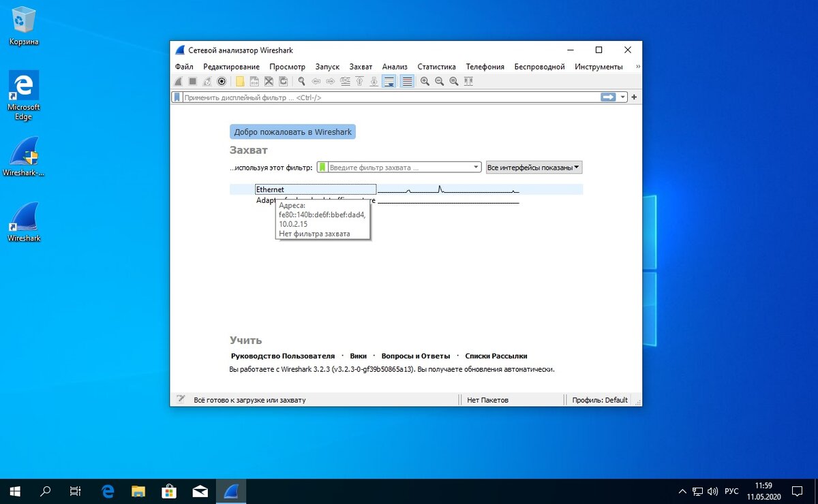
Task: Open the Инструменты menu
Action: [x=599, y=67]
